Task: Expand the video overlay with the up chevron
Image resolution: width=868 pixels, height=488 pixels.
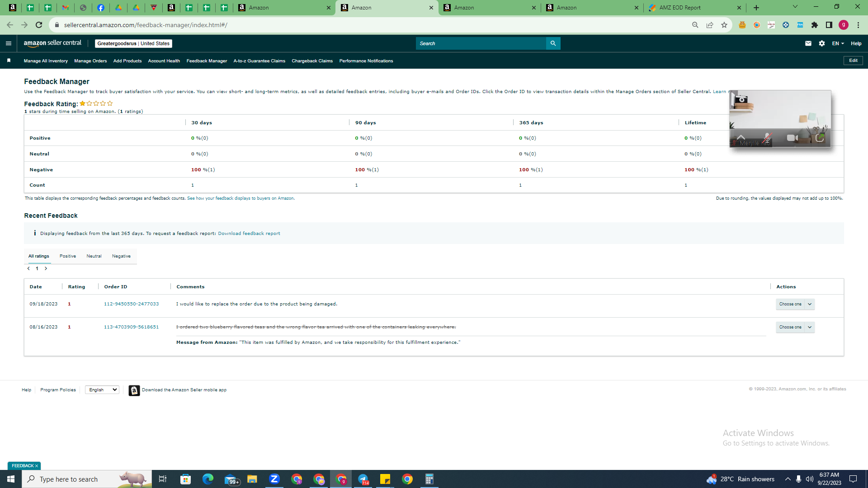Action: [x=741, y=137]
